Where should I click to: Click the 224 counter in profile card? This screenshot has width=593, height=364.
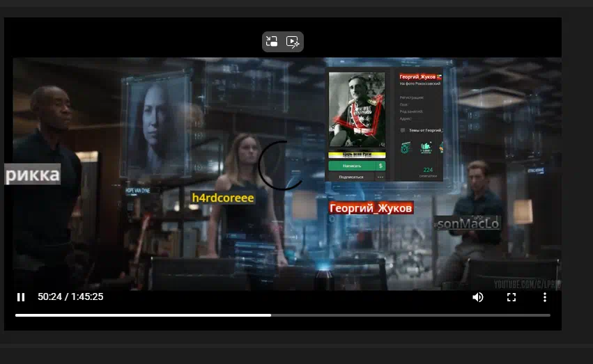[428, 170]
